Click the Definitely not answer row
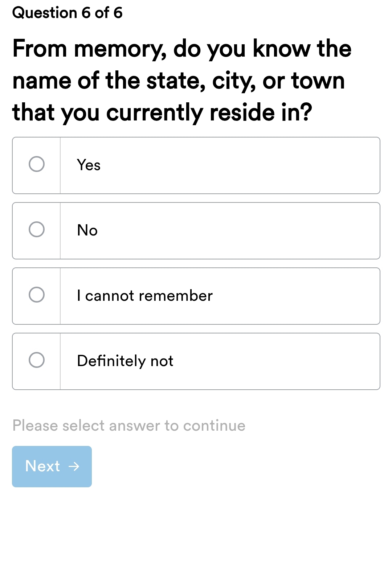The width and height of the screenshot is (392, 570). click(196, 360)
